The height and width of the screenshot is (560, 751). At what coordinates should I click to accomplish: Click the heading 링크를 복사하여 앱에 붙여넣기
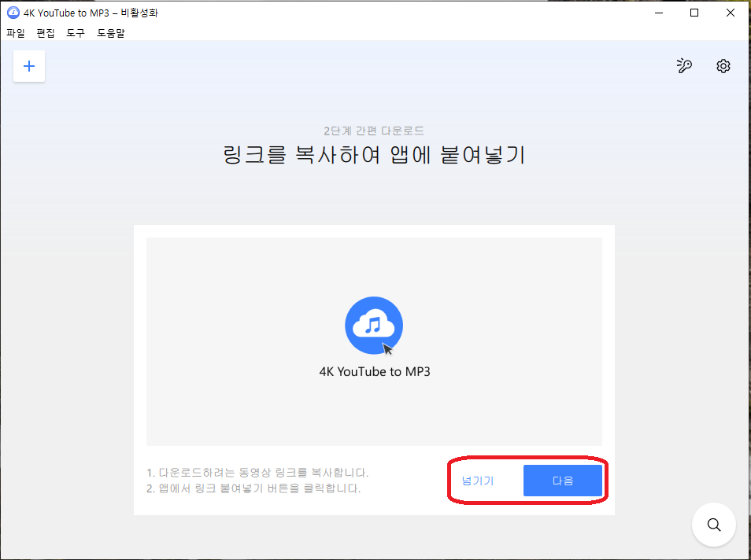pos(374,155)
